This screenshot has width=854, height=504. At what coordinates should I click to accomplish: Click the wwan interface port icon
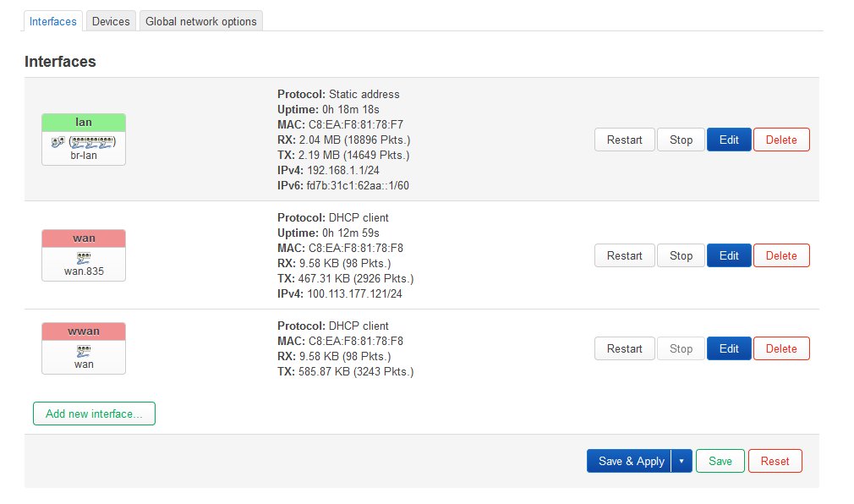84,352
